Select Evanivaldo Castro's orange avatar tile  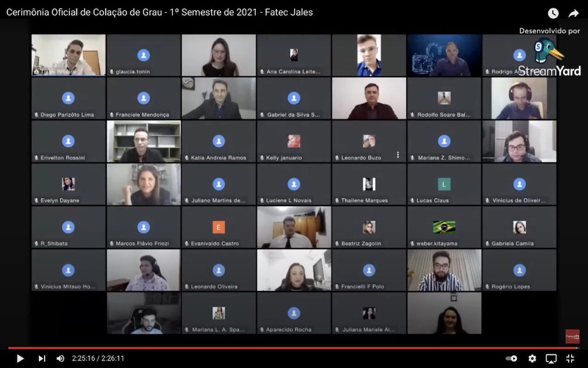(x=219, y=227)
